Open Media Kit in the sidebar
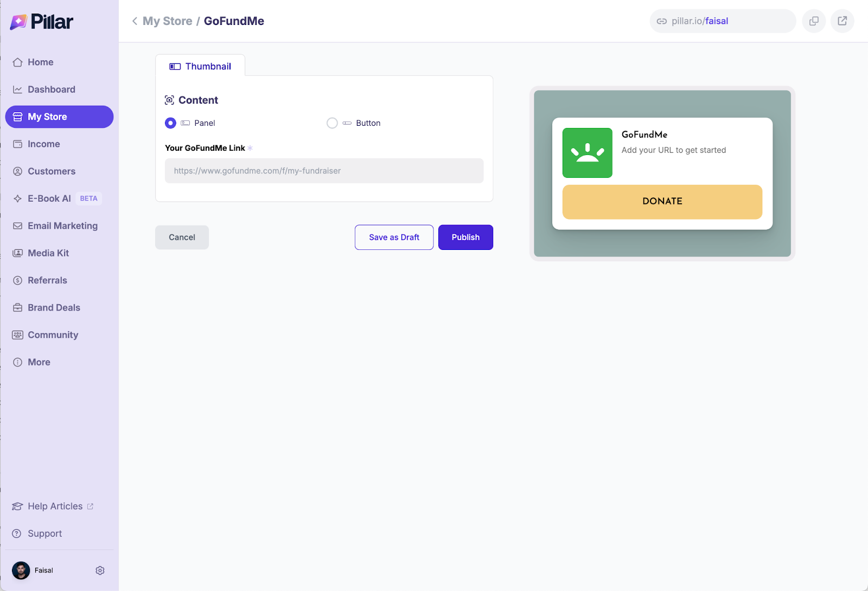Viewport: 868px width, 591px height. point(59,253)
